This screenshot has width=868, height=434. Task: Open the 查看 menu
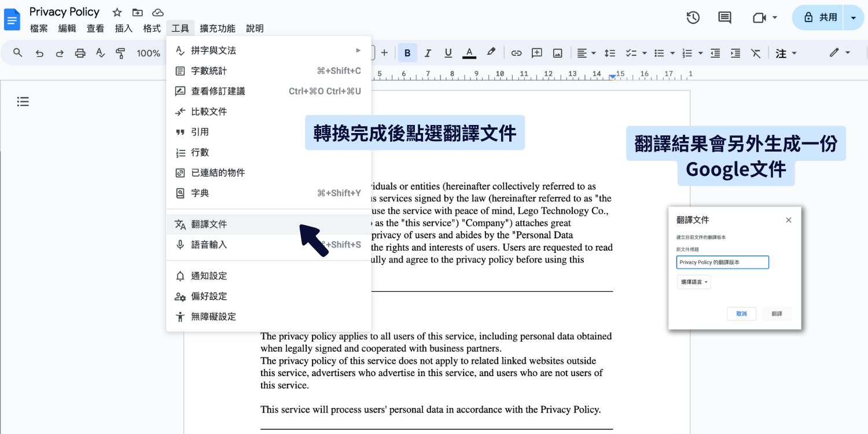click(95, 28)
